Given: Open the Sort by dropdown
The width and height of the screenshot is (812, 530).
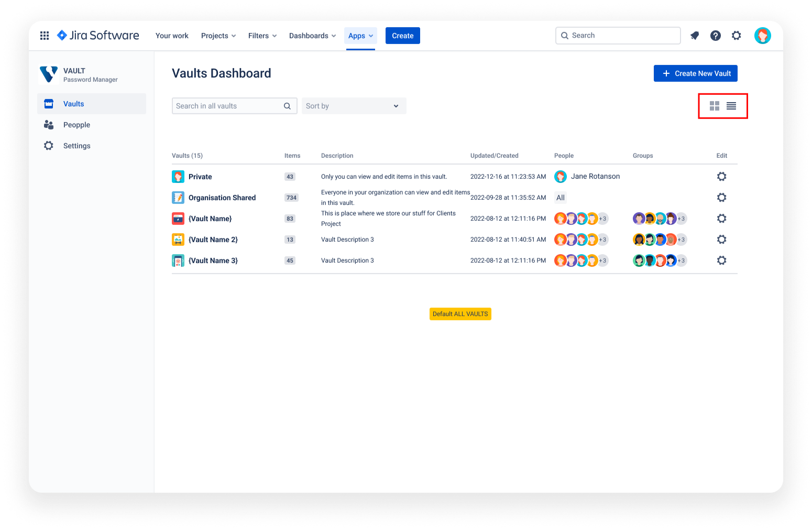Looking at the screenshot, I should click(354, 105).
